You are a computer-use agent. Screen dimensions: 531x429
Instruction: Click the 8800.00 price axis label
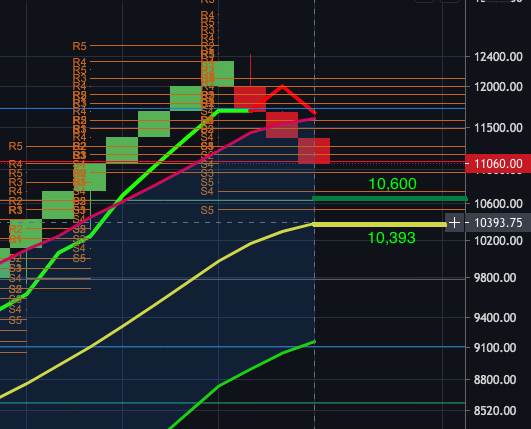click(x=495, y=380)
